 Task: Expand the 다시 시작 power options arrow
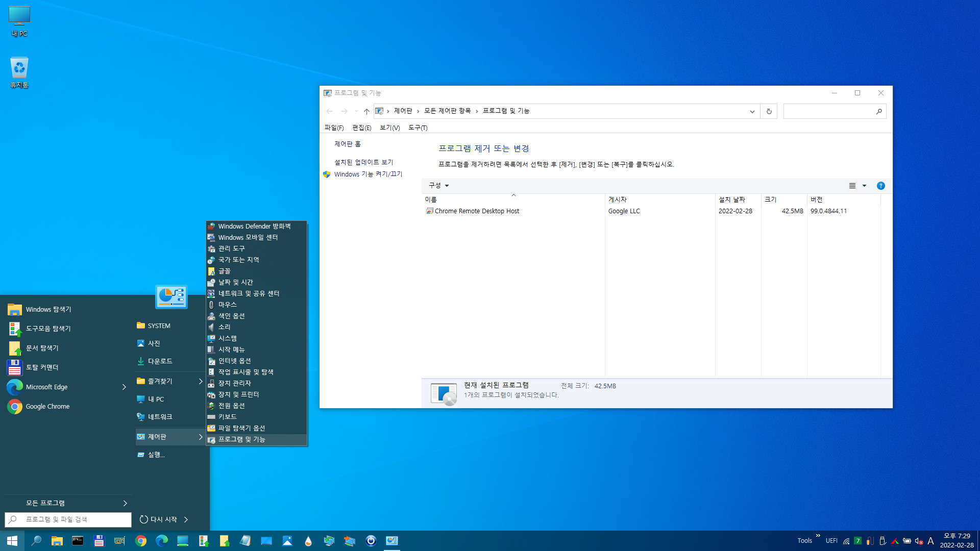coord(186,519)
